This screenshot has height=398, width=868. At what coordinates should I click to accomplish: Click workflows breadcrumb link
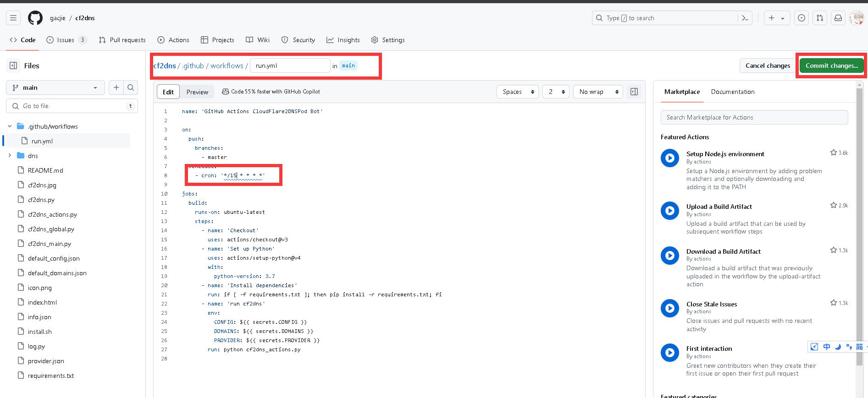point(227,65)
